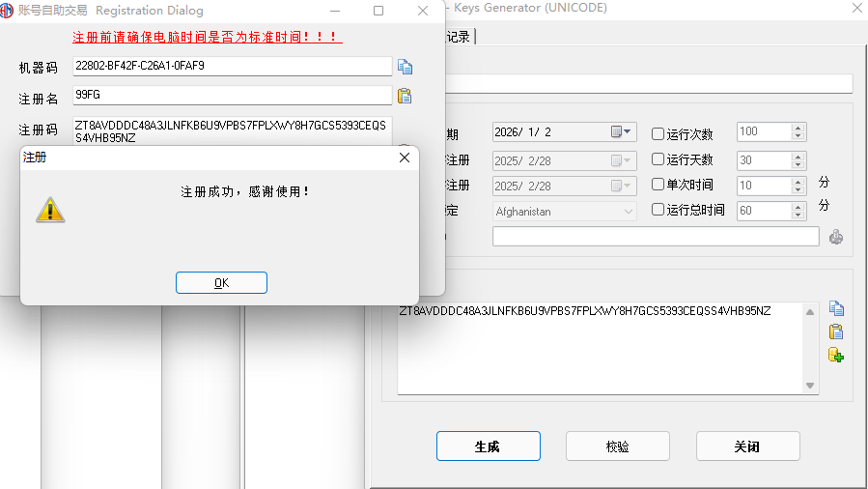Screen dimensions: 868x489
Task: Expand the Afghanistan country dropdown
Action: tap(629, 212)
